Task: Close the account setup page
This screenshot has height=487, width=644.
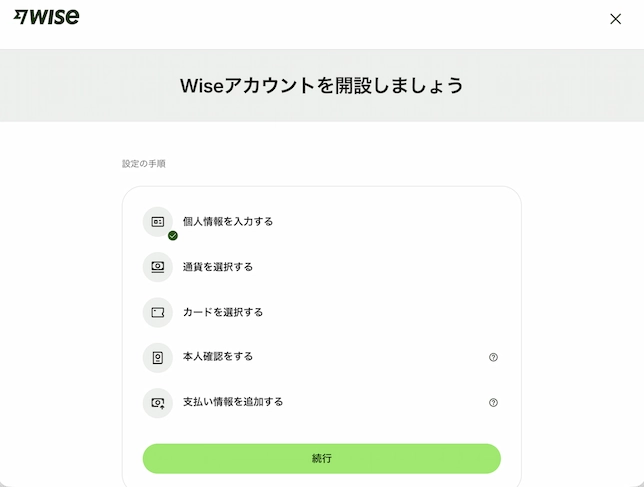Action: tap(615, 19)
